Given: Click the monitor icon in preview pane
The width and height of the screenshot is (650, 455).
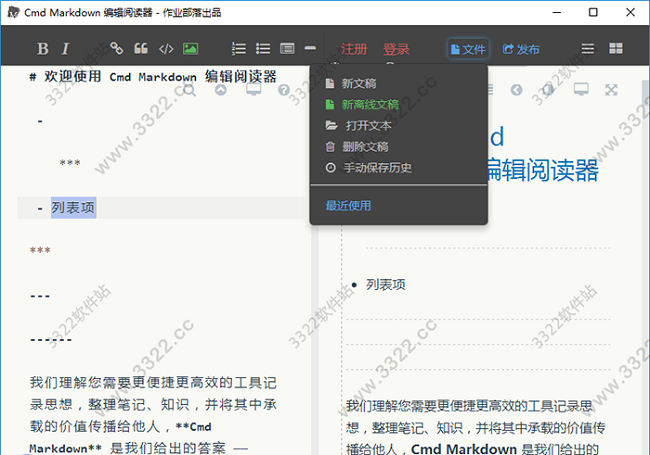Looking at the screenshot, I should click(581, 89).
